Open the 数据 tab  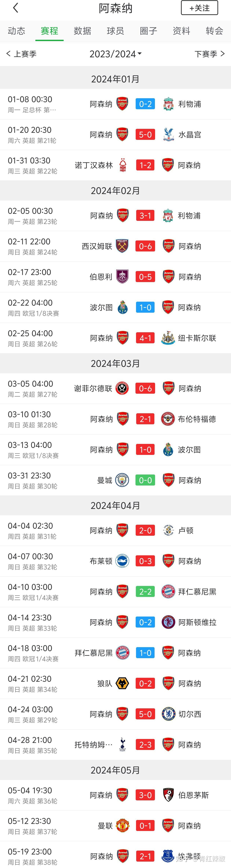pos(82,31)
